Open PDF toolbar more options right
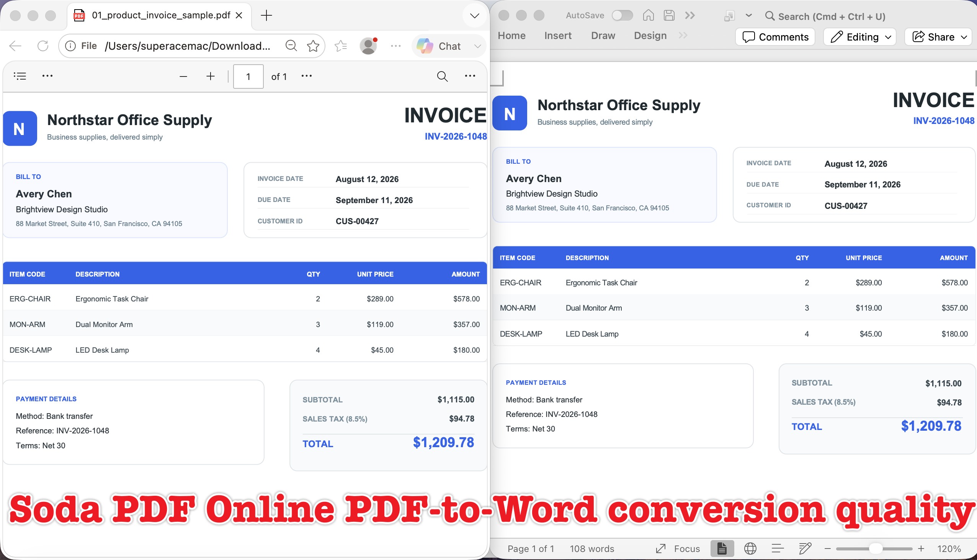This screenshot has height=560, width=977. 470,76
